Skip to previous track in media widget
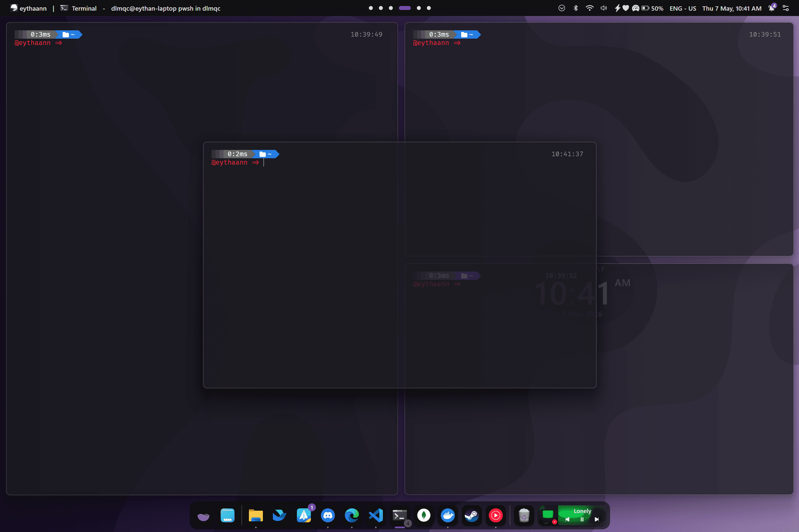 [x=568, y=519]
